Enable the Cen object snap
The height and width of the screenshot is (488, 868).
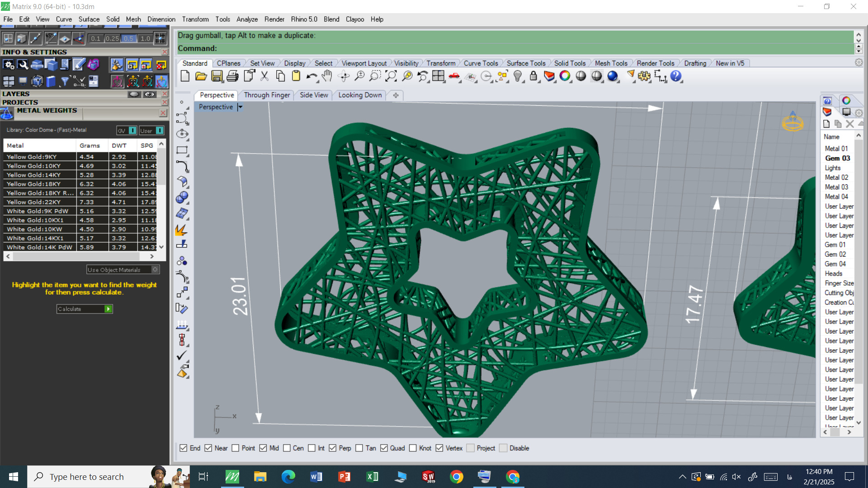(x=287, y=448)
